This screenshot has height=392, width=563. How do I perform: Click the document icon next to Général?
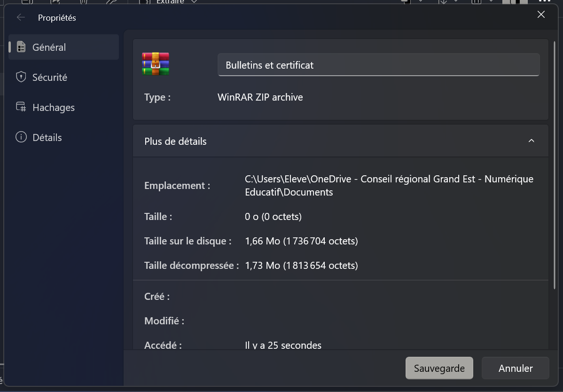point(21,47)
